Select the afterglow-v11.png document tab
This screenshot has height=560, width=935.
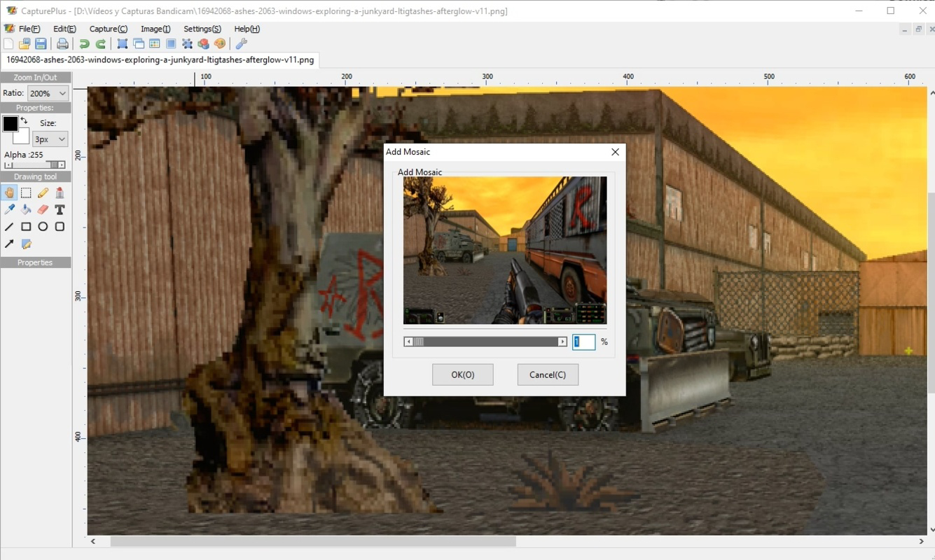click(160, 59)
